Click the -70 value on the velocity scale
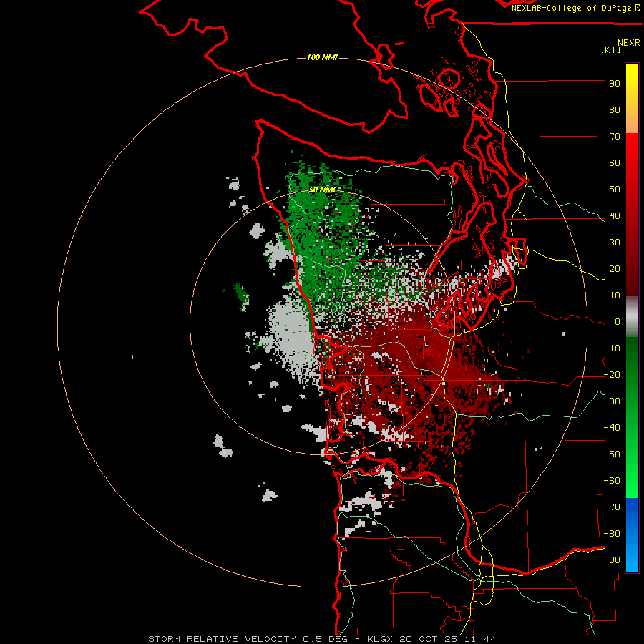The height and width of the screenshot is (644, 644). (612, 507)
